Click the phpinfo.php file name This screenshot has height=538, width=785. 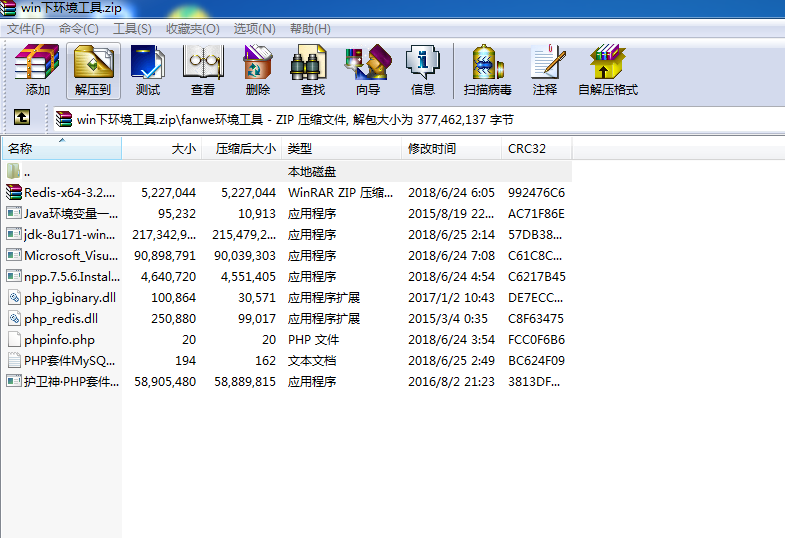click(x=60, y=340)
